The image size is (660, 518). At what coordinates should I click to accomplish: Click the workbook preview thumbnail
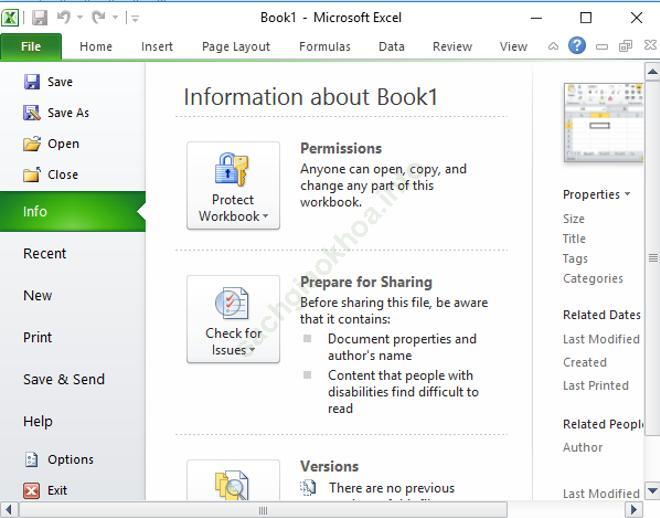(603, 122)
